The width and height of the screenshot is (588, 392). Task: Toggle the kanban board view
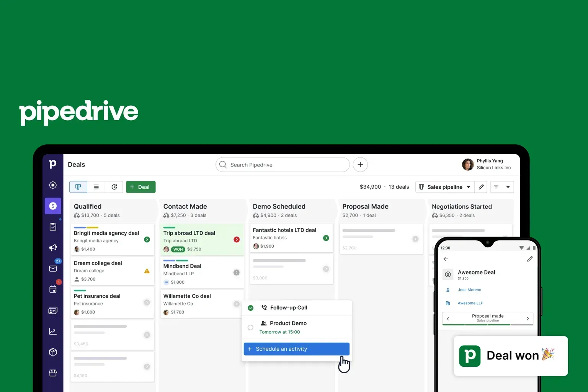point(78,187)
